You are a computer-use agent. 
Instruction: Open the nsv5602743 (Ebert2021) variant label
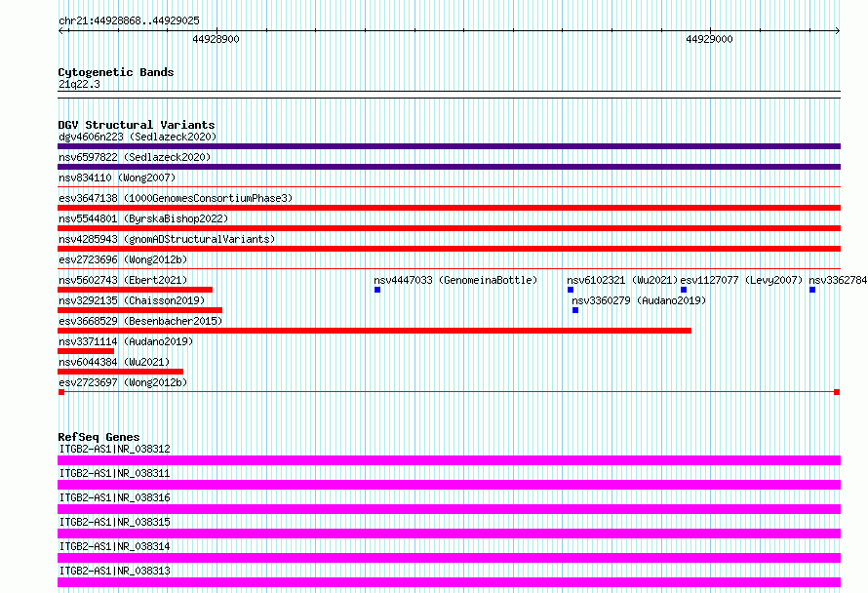(x=123, y=280)
